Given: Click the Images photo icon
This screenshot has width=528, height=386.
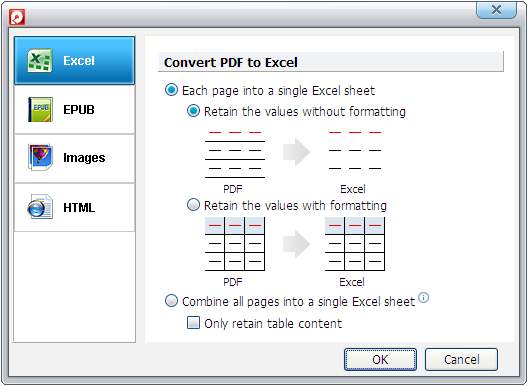Looking at the screenshot, I should click(40, 157).
